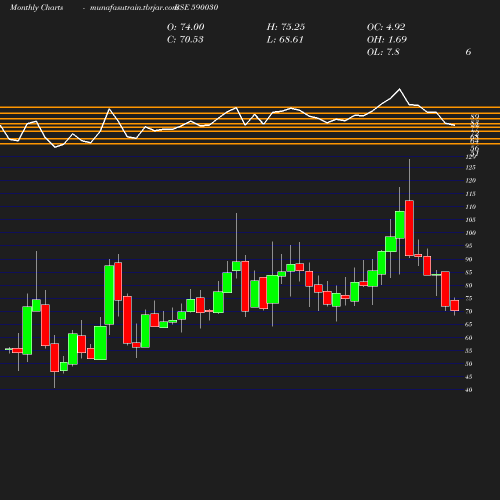Click the price axis label "80"
The height and width of the screenshot is (500, 500).
tap(469, 285)
